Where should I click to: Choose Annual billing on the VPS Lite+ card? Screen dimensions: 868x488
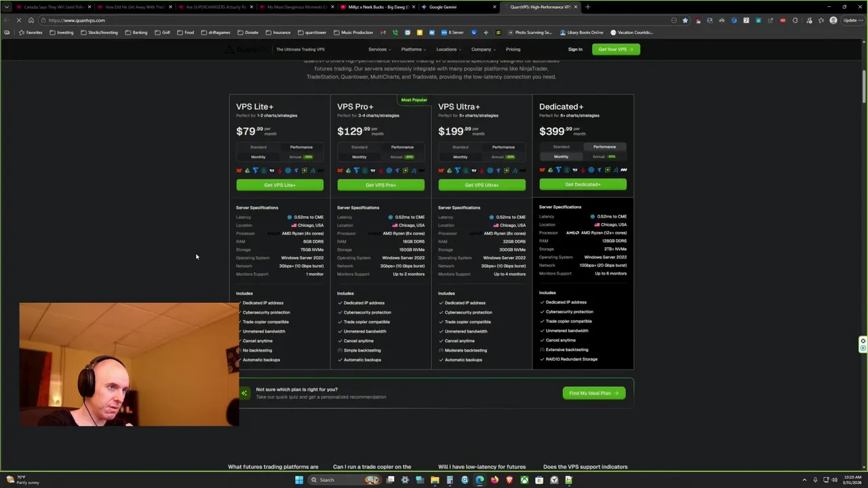pos(301,157)
